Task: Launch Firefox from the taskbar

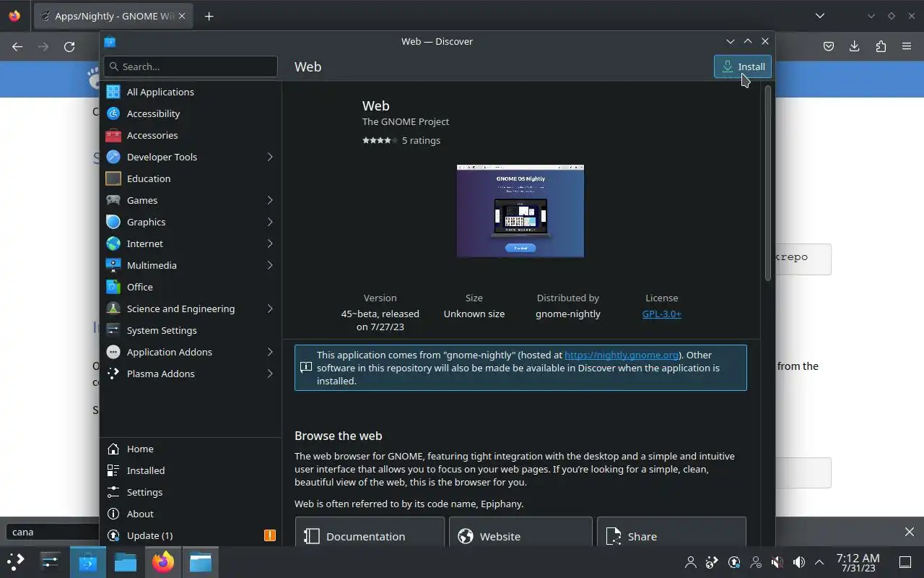Action: pyautogui.click(x=163, y=561)
